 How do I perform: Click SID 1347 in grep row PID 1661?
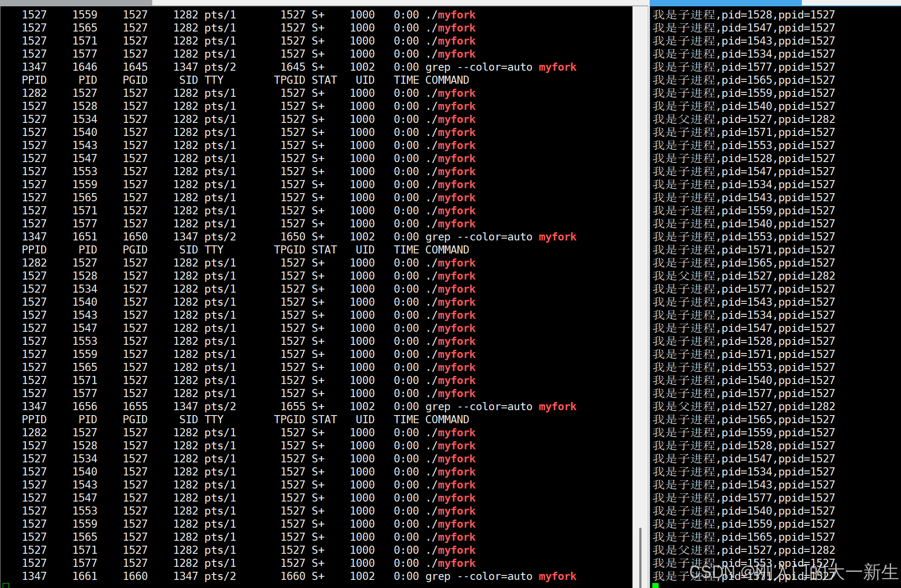[x=186, y=576]
